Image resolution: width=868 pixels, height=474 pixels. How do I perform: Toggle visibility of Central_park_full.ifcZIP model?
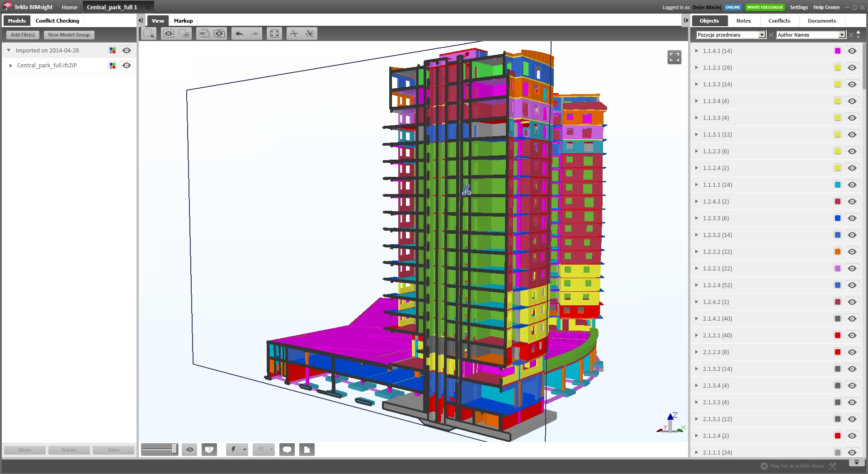(127, 66)
